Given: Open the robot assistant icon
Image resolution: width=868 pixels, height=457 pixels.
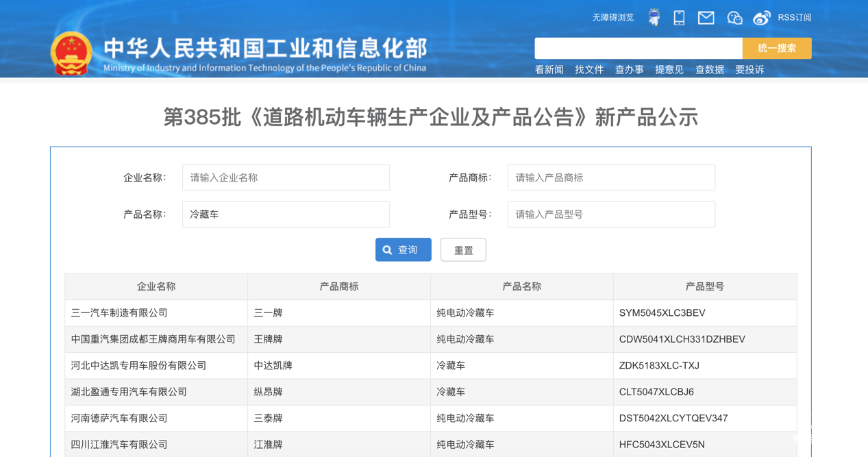Looking at the screenshot, I should pyautogui.click(x=654, y=18).
